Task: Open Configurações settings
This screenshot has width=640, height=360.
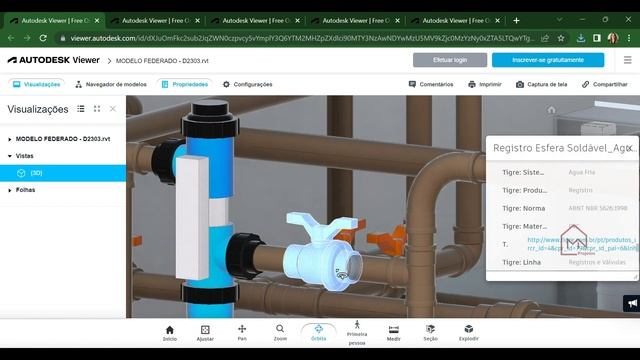Action: pyautogui.click(x=247, y=84)
